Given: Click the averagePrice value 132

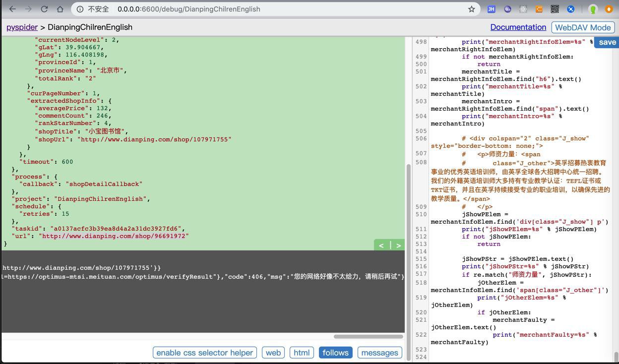Looking at the screenshot, I should pyautogui.click(x=102, y=108).
